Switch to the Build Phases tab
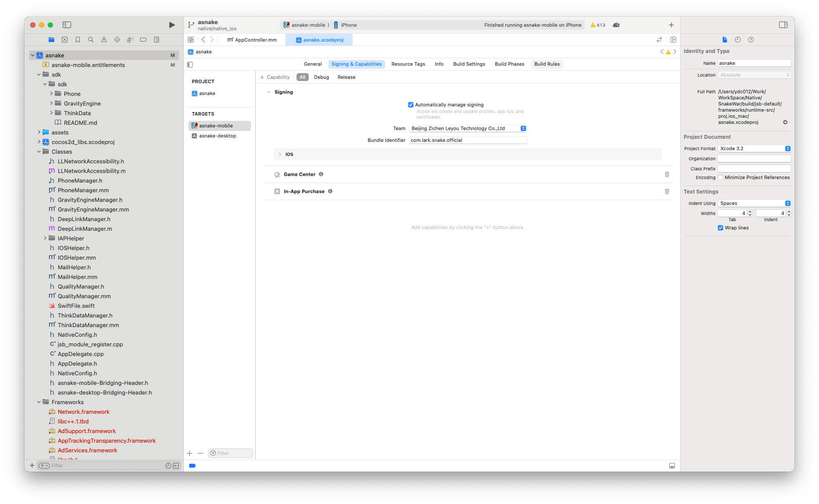 pyautogui.click(x=509, y=64)
